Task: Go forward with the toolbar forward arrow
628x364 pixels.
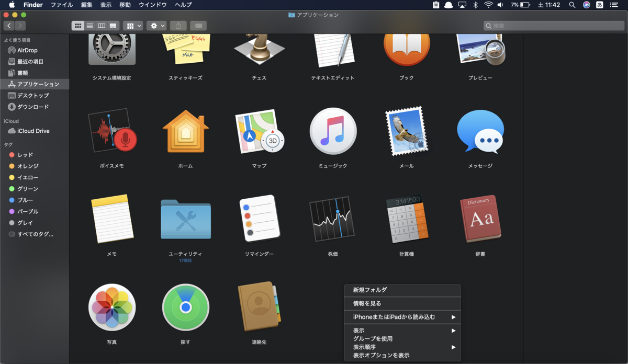Action: coord(20,26)
